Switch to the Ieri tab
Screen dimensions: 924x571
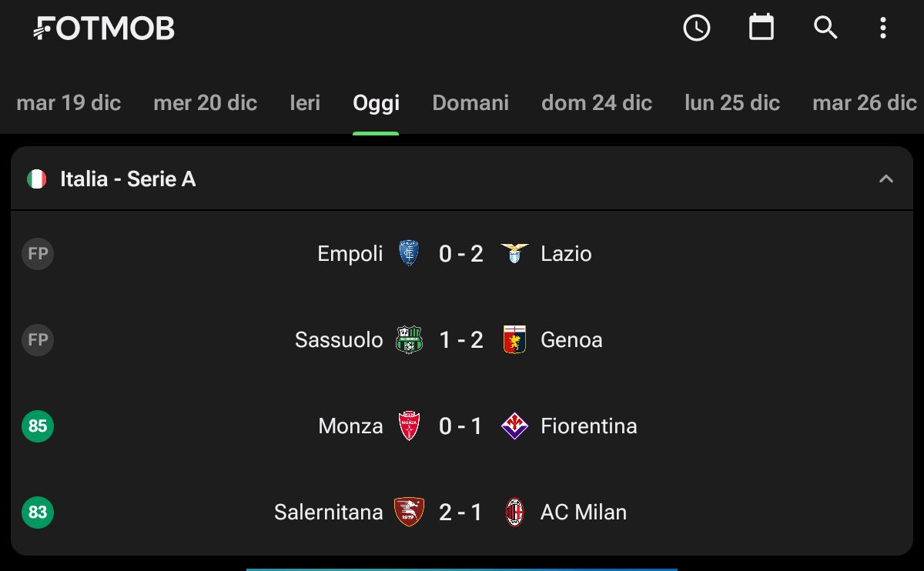click(x=305, y=103)
